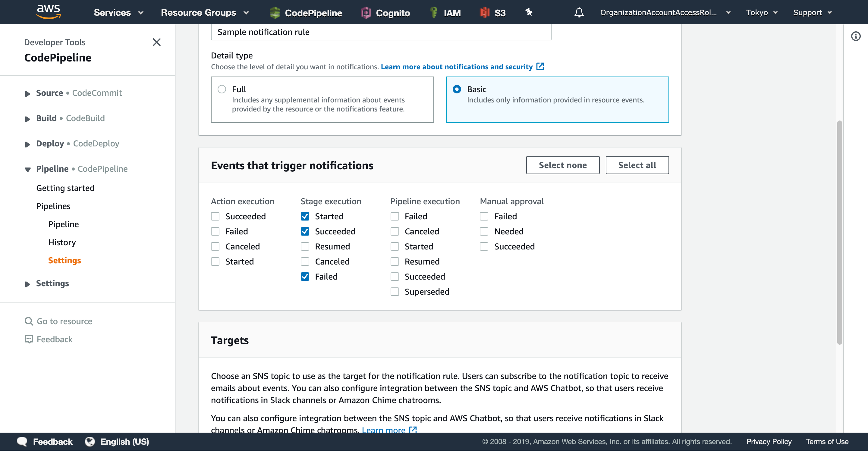Click the Feedback speech bubble in the bottom bar
Viewport: 868px width, 451px height.
pyautogui.click(x=22, y=441)
